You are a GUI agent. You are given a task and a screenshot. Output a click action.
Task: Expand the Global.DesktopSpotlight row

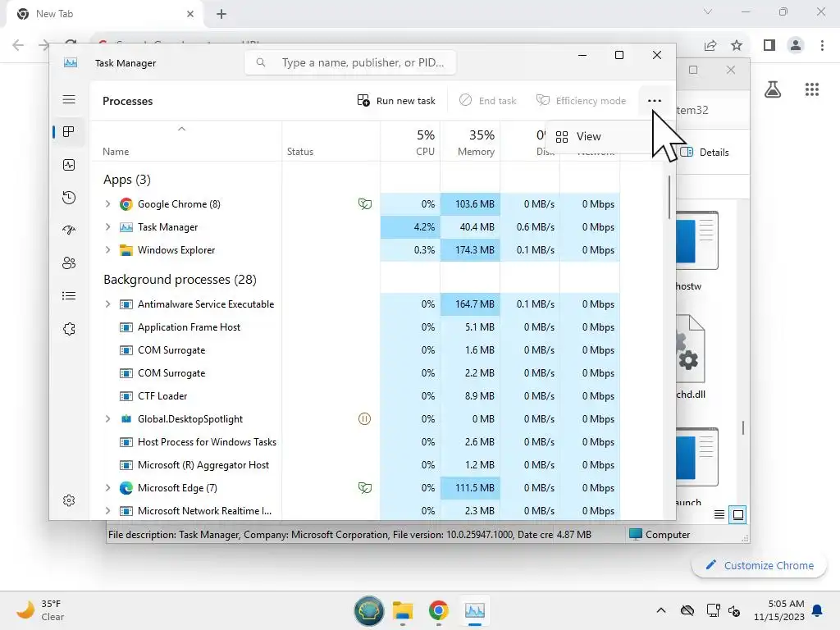[107, 419]
